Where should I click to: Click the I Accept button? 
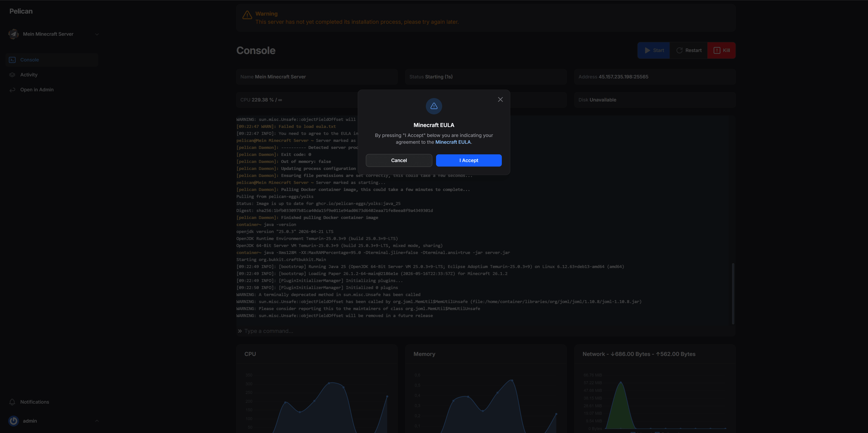point(469,160)
